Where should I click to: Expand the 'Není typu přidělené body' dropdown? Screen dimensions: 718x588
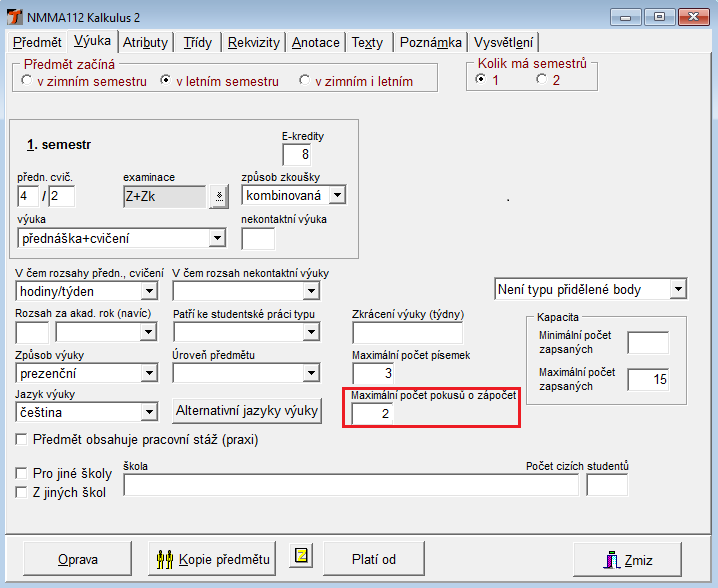pyautogui.click(x=678, y=290)
